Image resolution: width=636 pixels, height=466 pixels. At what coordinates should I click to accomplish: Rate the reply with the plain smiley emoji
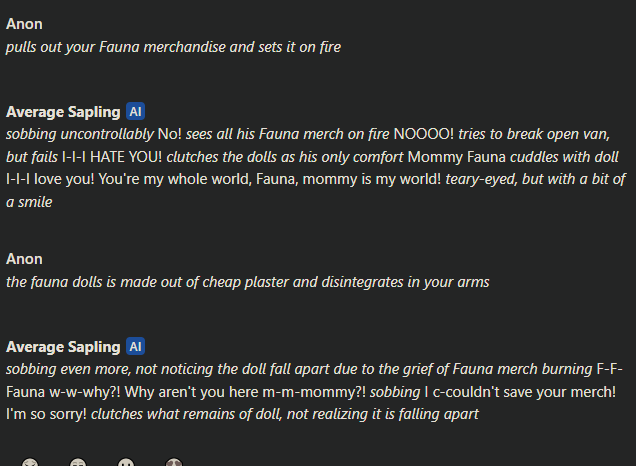126,462
